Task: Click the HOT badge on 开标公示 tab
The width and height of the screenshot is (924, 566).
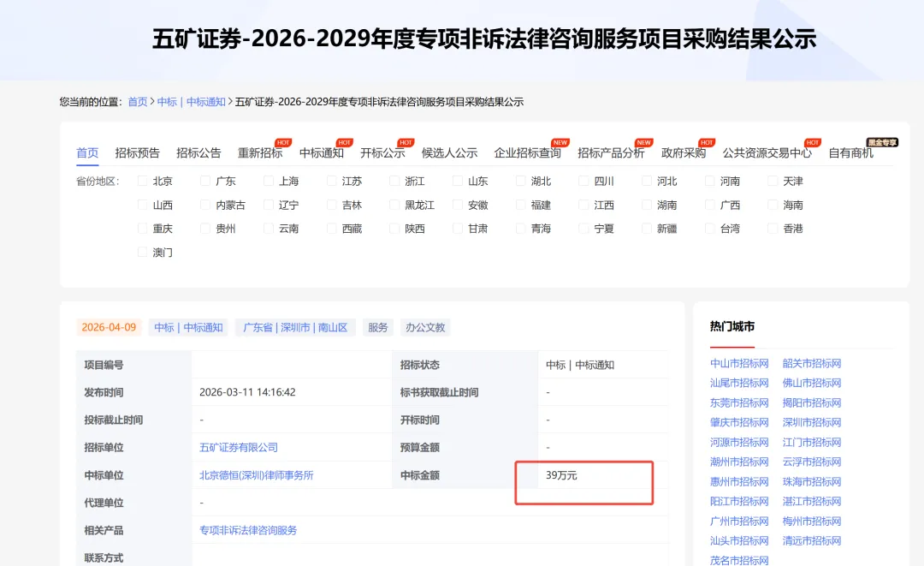Action: click(406, 140)
